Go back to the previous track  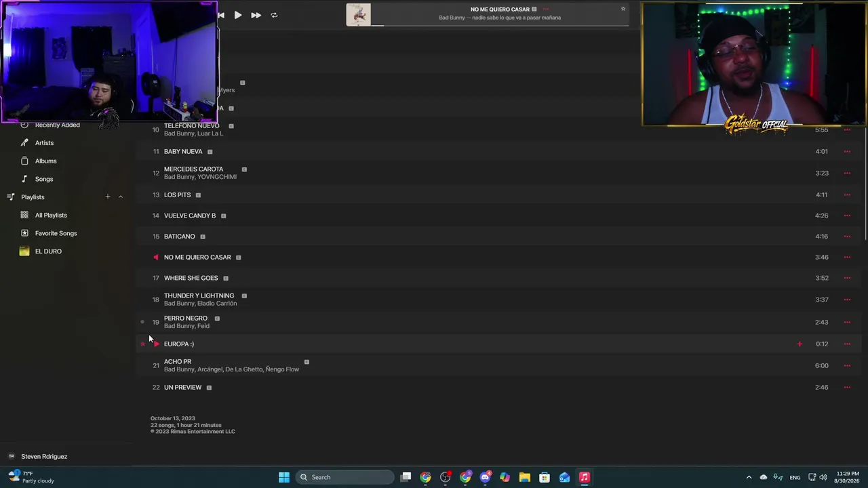click(221, 15)
